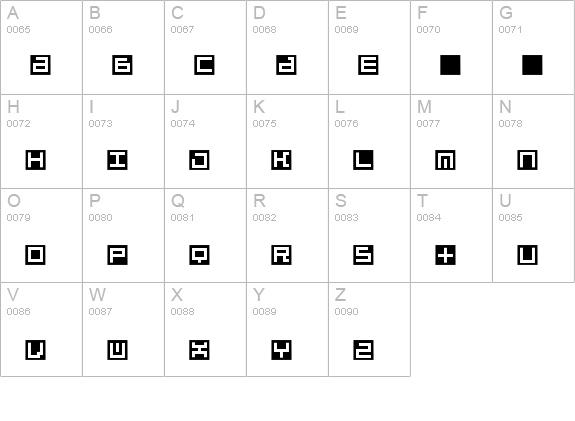This screenshot has height=421, width=575.
Task: Select the plus-shaped T glyph
Action: coord(445,255)
